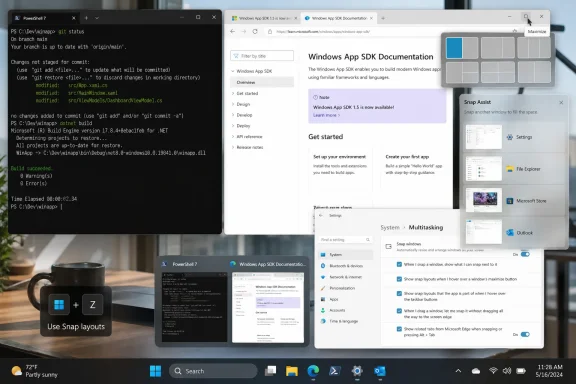Screen dimensions: 576x384
Task: Click the site info lock icon
Action: pyautogui.click(x=270, y=32)
